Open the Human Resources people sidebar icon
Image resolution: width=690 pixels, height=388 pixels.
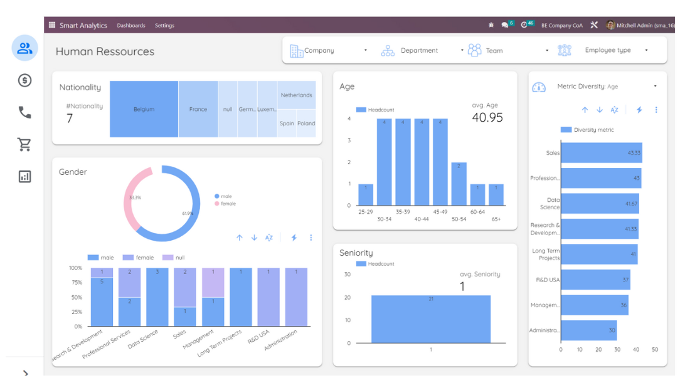click(25, 48)
